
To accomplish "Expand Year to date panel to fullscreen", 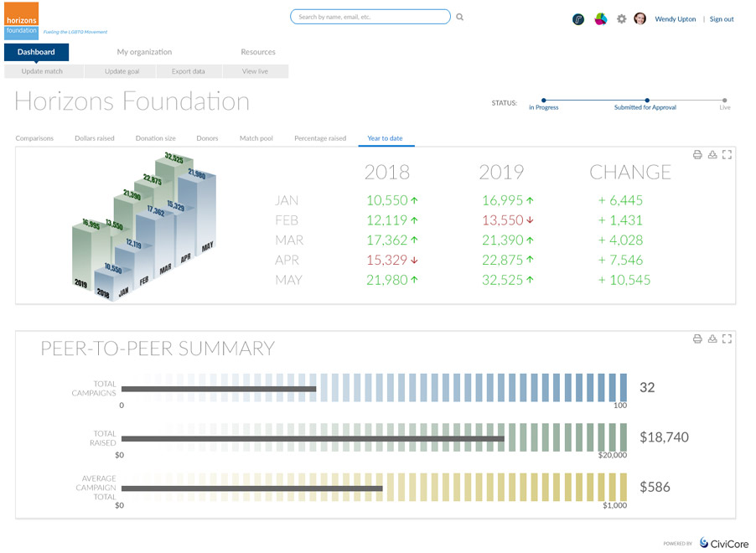I will click(727, 154).
